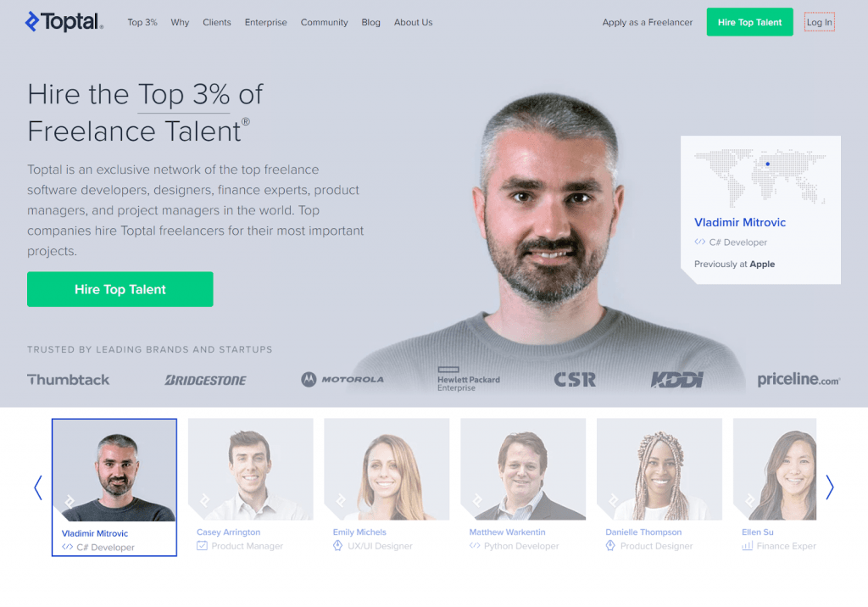Go to the Blog page
Viewport: 868px width, 607px height.
tap(371, 22)
